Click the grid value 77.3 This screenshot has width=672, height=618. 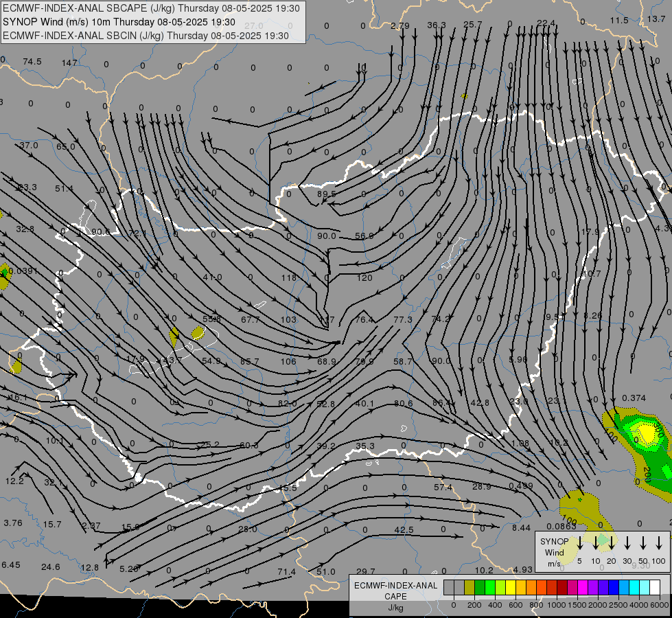point(403,319)
